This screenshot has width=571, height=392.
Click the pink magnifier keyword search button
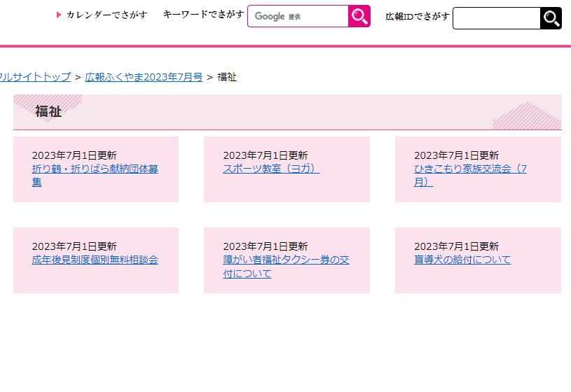(359, 16)
